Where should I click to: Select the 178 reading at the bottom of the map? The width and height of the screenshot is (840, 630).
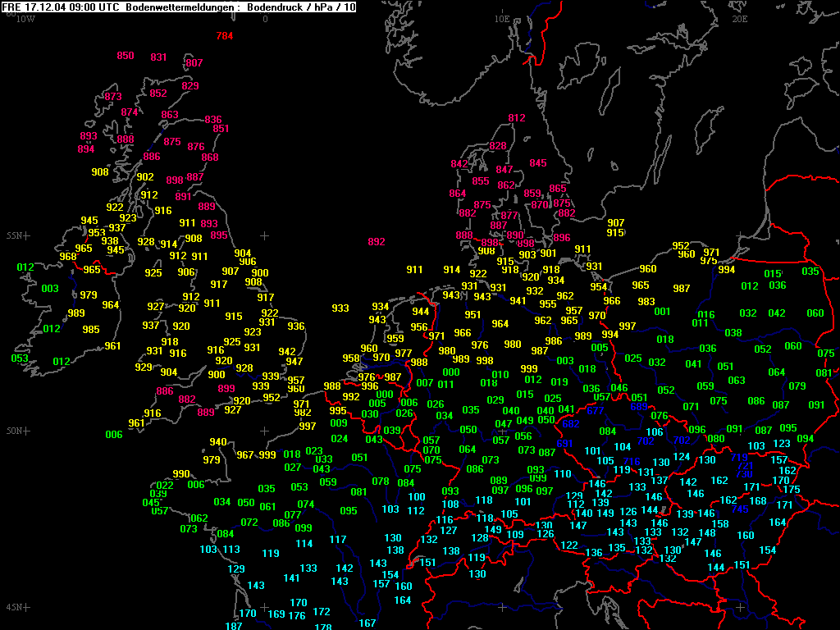click(323, 626)
